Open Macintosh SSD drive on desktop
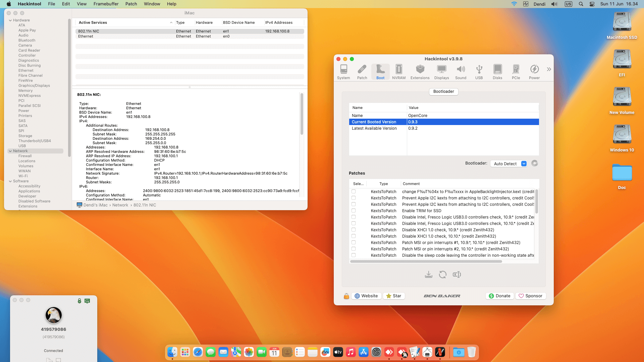The image size is (644, 362). (x=622, y=26)
